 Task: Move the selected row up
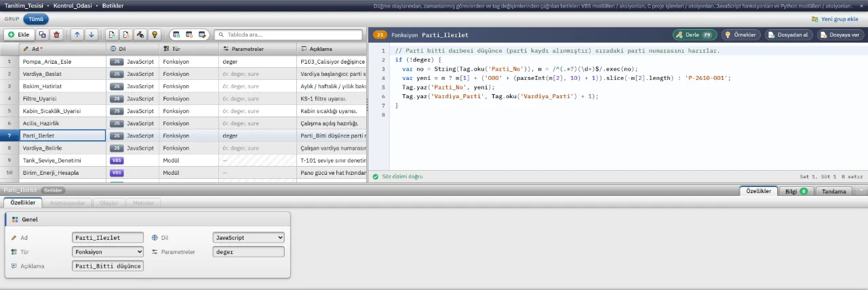(77, 34)
